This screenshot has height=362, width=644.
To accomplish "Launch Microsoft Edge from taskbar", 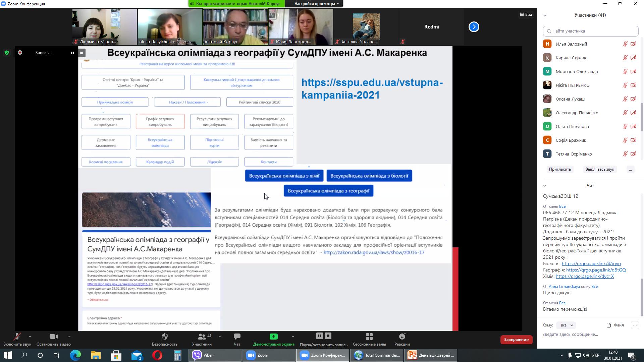I will (x=75, y=355).
